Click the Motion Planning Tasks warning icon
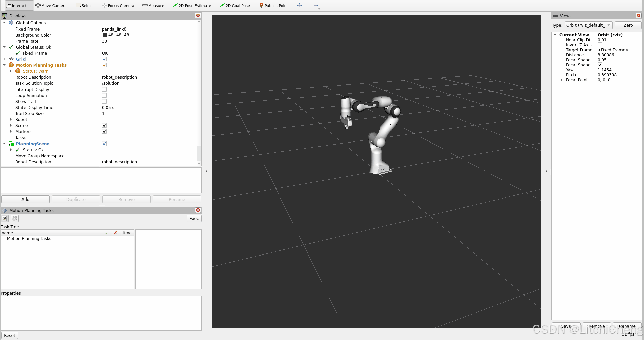The width and height of the screenshot is (644, 340). 11,65
